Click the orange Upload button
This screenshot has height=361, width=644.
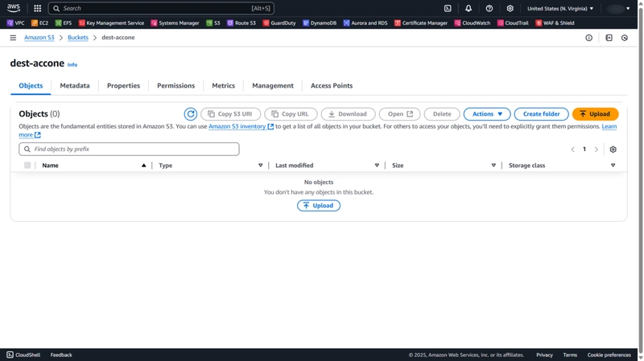tap(595, 114)
